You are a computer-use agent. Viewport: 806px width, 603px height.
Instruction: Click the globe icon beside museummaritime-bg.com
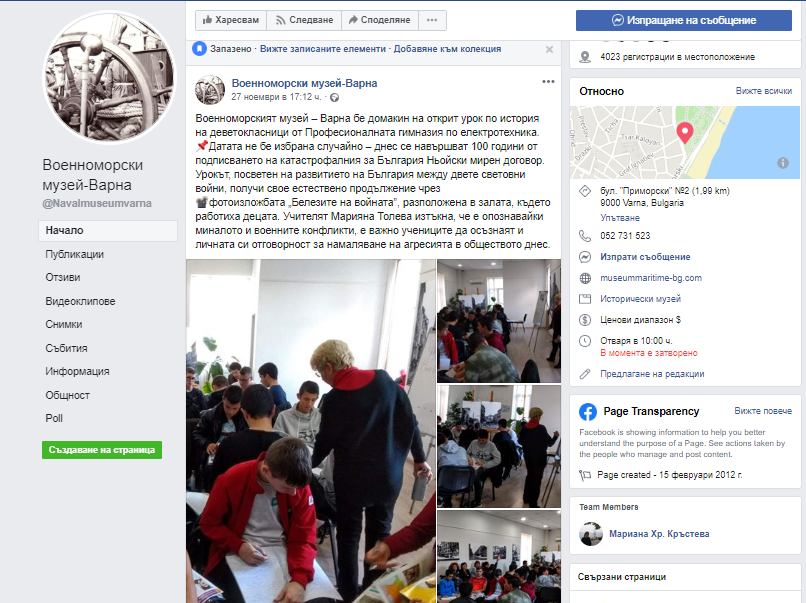click(585, 278)
